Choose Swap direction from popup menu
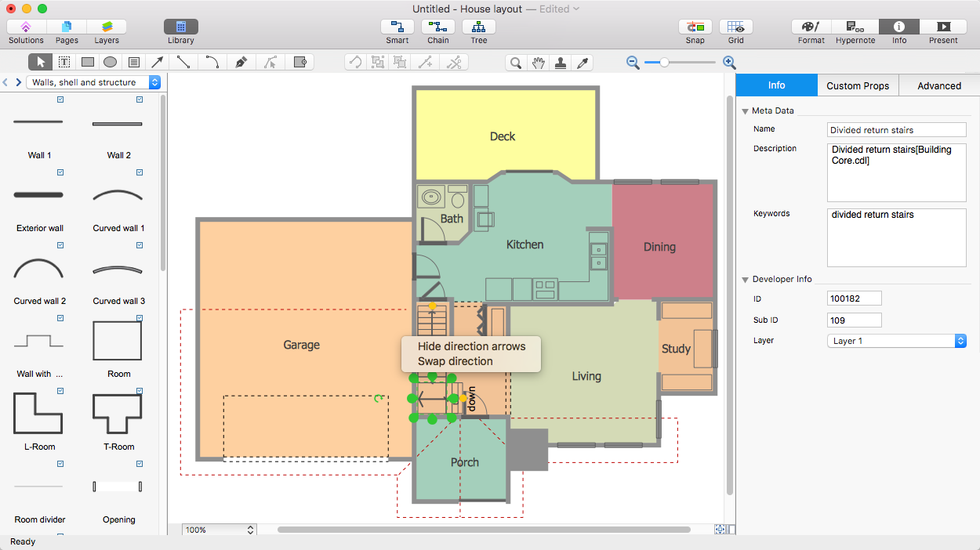 click(x=456, y=361)
